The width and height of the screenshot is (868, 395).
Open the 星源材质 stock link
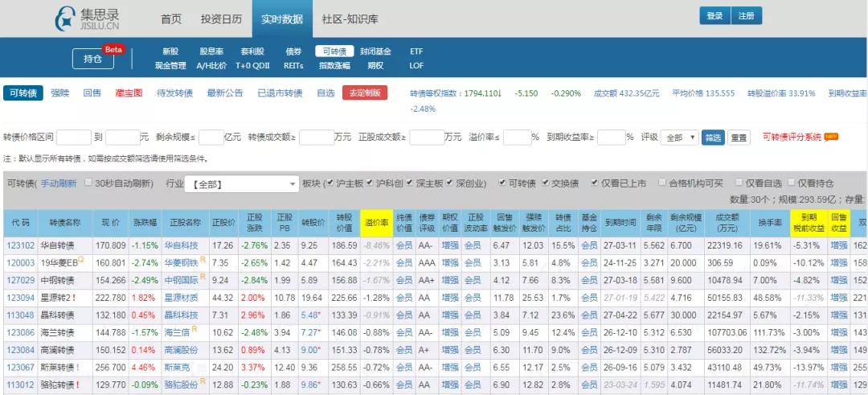[181, 298]
